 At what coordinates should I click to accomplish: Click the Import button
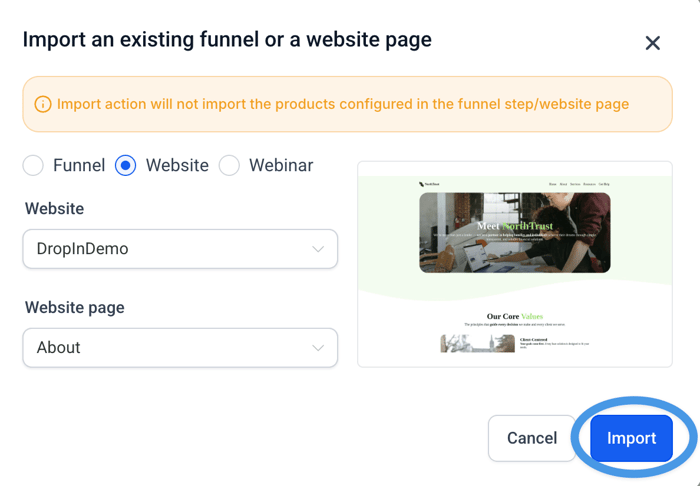[x=631, y=438]
